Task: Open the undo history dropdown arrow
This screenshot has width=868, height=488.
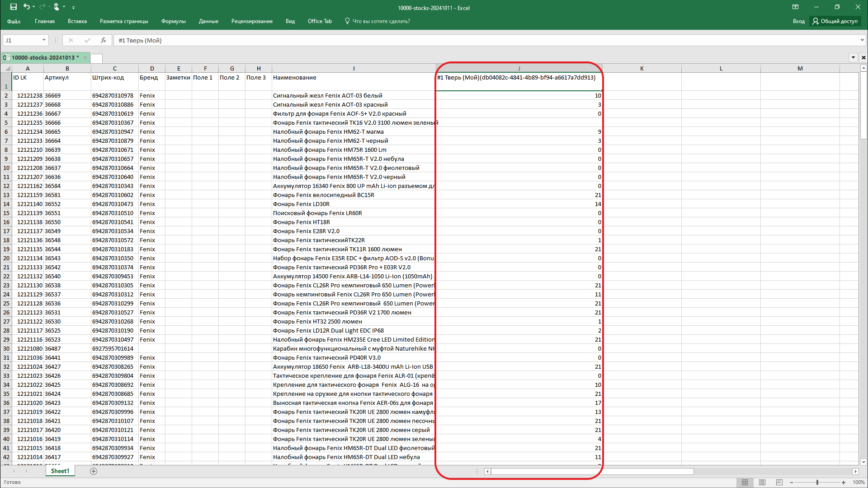Action: 34,7
